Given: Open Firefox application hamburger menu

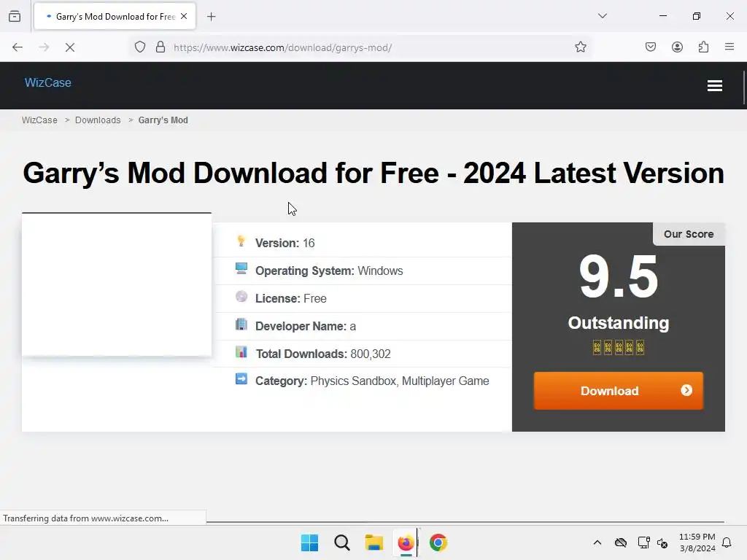Looking at the screenshot, I should tap(729, 47).
